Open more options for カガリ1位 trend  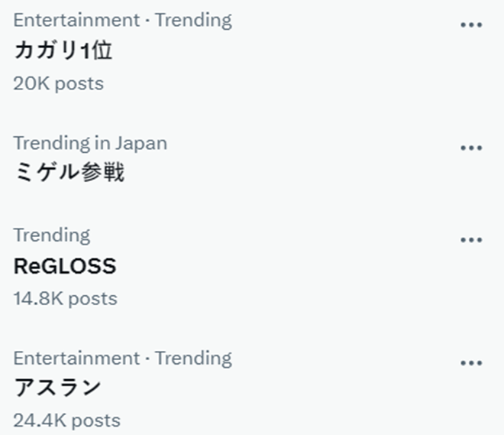[471, 24]
